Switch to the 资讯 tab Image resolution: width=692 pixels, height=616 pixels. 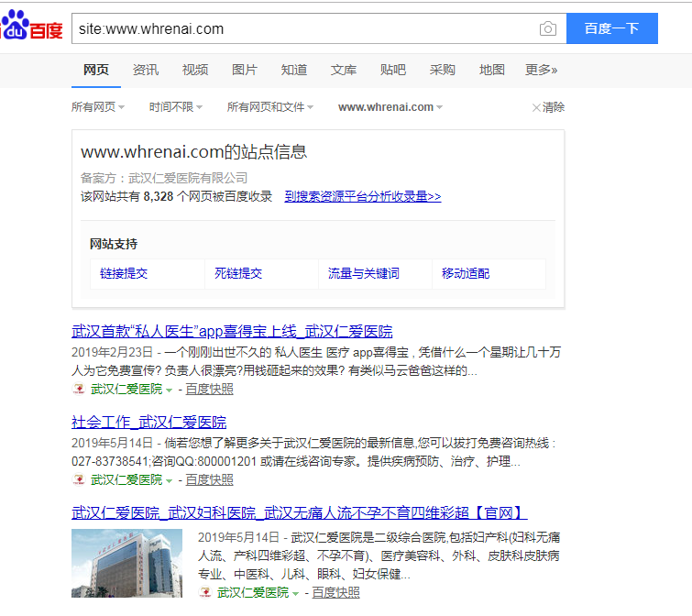tap(146, 71)
